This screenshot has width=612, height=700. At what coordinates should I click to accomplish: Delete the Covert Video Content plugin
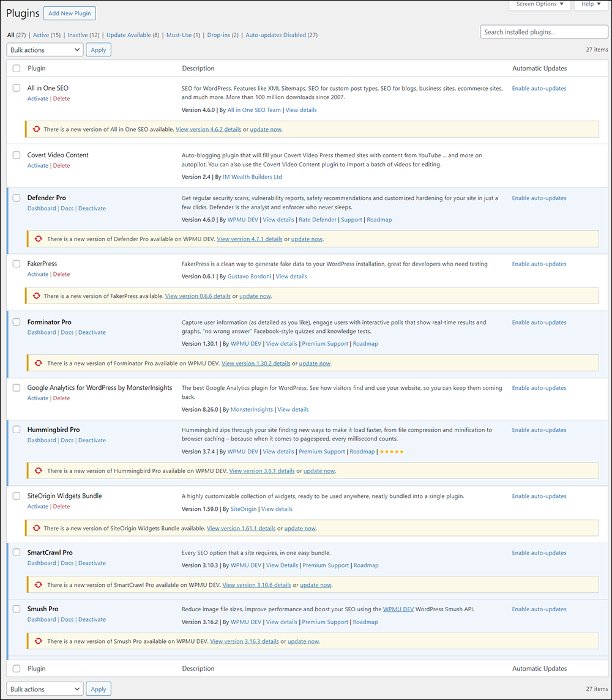click(62, 166)
